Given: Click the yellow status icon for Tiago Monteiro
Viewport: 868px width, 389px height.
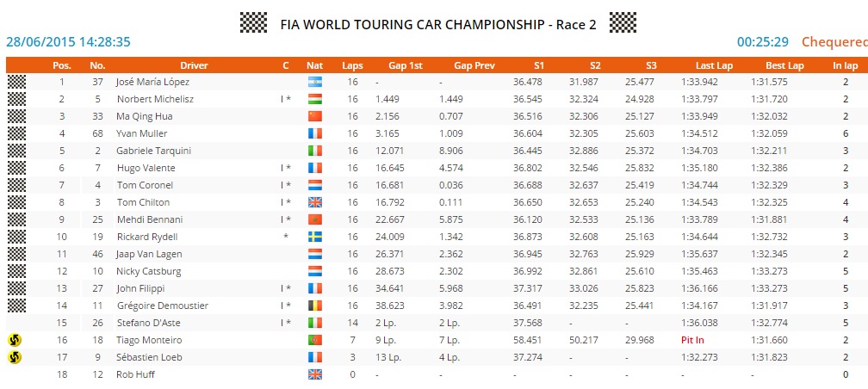Looking at the screenshot, I should [x=15, y=340].
